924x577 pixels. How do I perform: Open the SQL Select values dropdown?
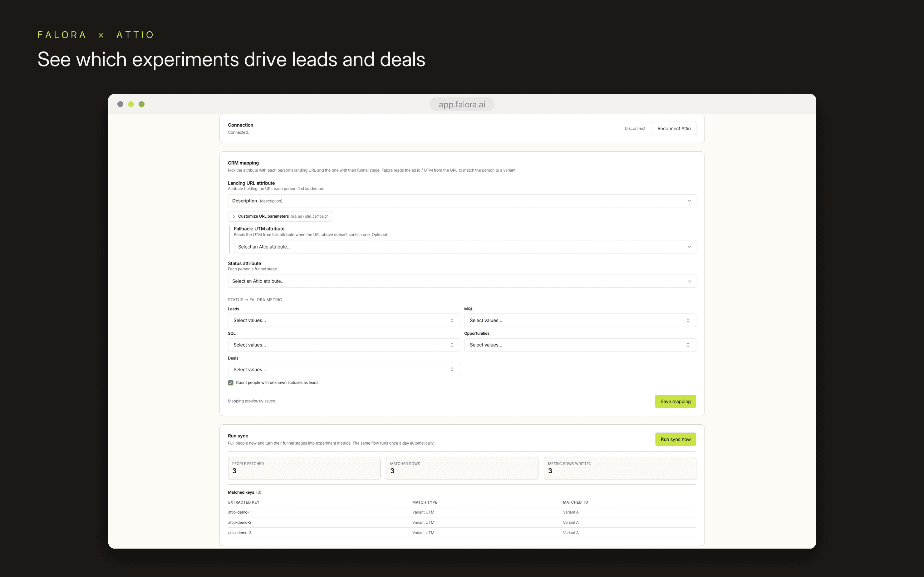click(344, 345)
